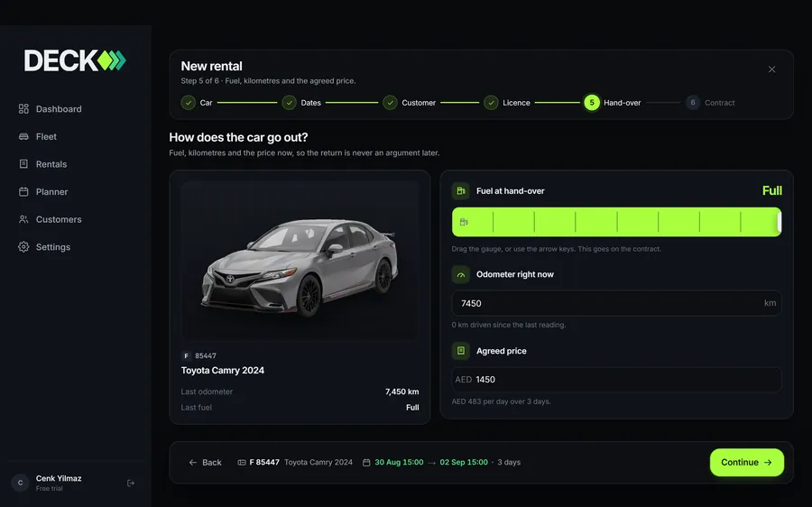
Task: Focus the Odometer right now field
Action: [616, 303]
